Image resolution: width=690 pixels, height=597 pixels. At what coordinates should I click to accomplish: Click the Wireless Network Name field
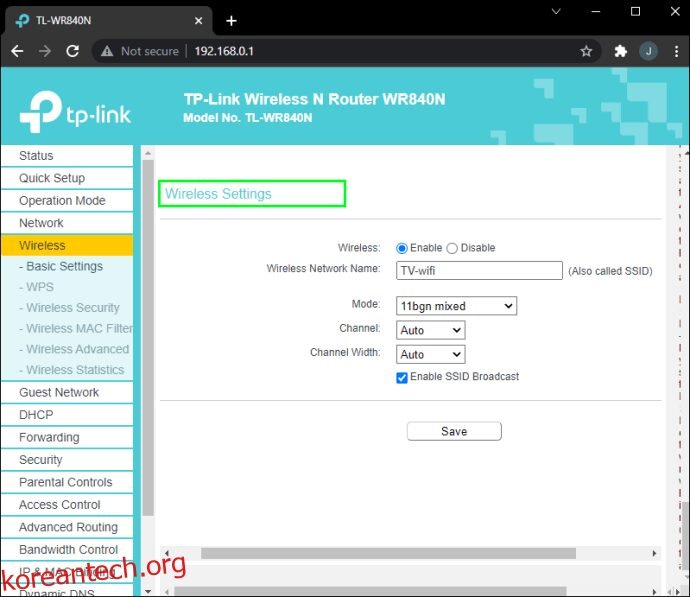[479, 270]
